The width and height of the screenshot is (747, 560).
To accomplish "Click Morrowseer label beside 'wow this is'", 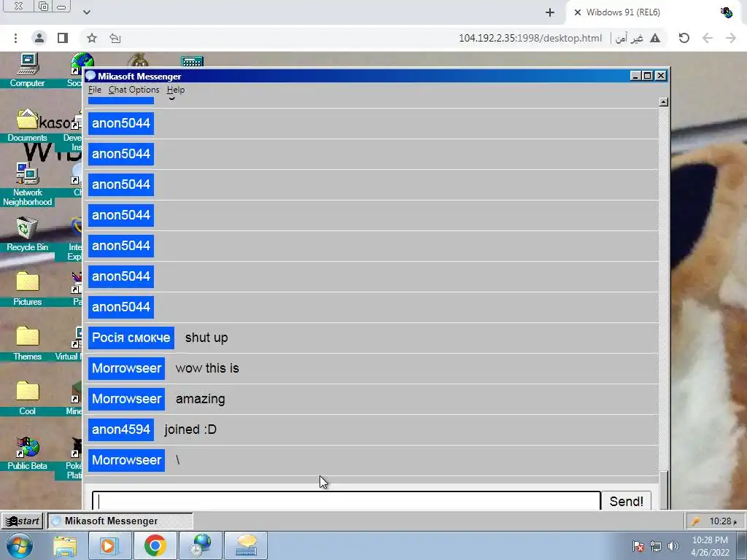I will tap(126, 368).
